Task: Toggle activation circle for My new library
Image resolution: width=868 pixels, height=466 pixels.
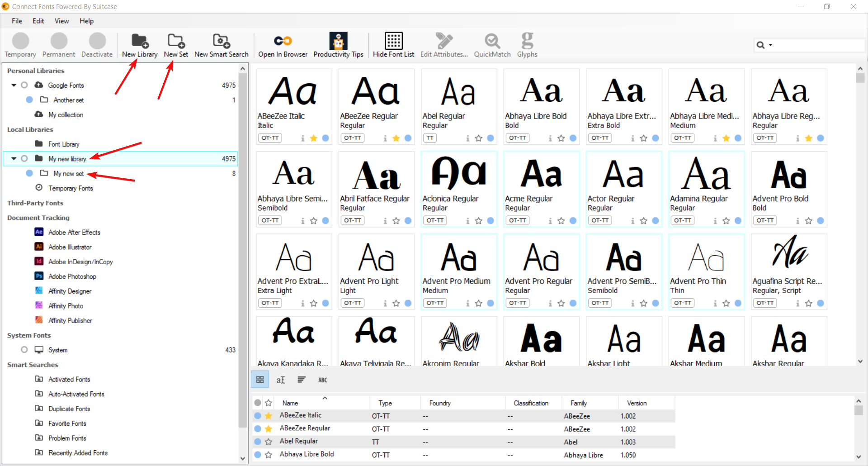Action: (x=24, y=158)
